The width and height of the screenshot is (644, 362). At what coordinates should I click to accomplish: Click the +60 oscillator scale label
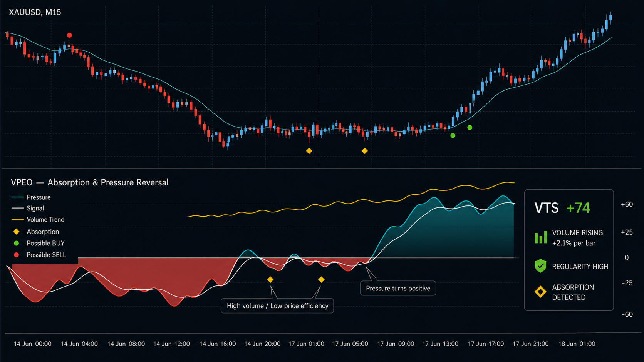pyautogui.click(x=627, y=204)
